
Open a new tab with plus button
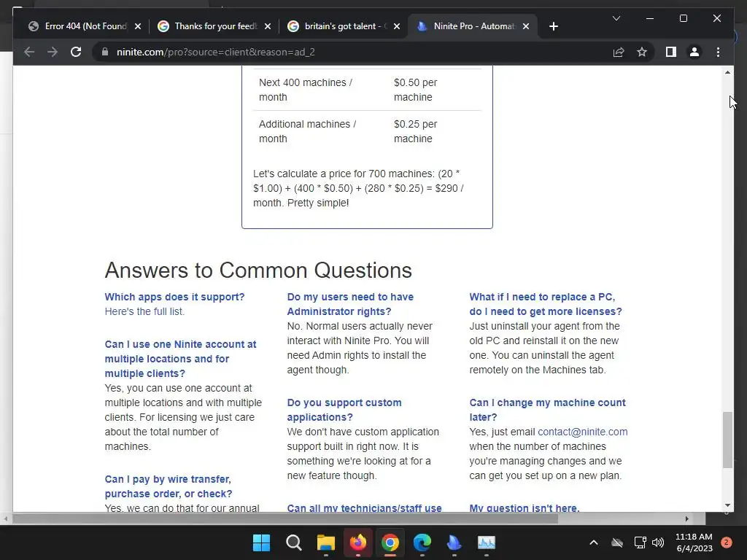(x=553, y=26)
